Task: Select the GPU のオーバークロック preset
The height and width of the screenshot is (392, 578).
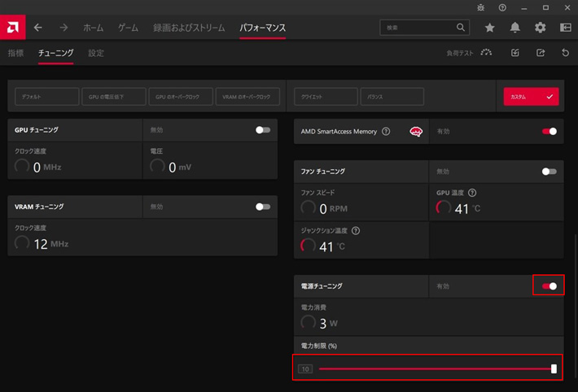Action: click(181, 97)
